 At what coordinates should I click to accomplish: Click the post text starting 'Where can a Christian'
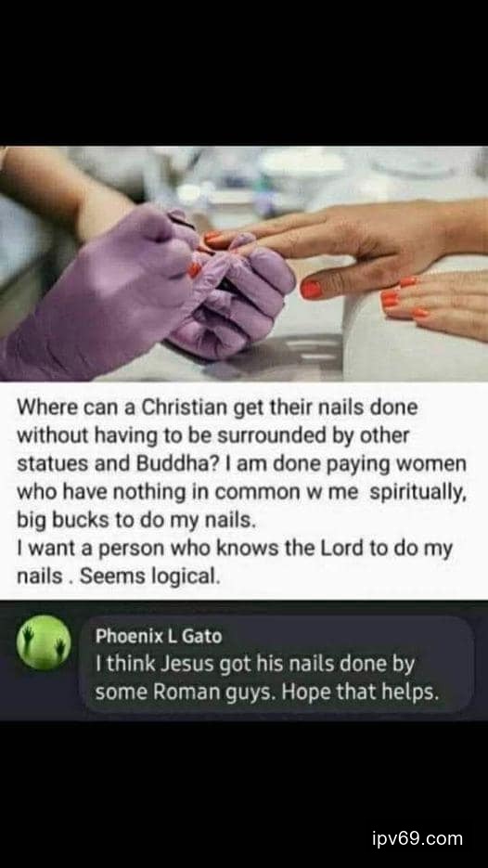[242, 492]
